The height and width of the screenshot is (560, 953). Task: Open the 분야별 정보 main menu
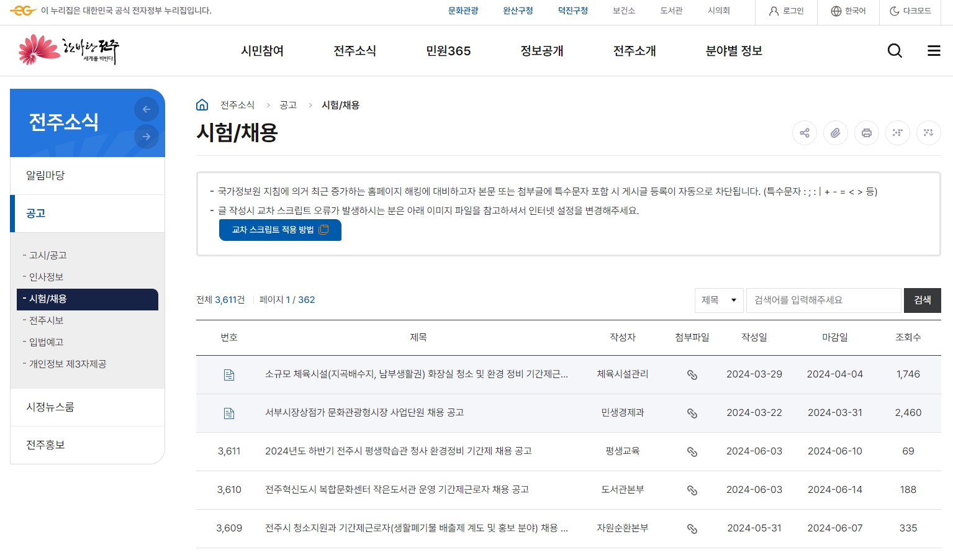[734, 51]
